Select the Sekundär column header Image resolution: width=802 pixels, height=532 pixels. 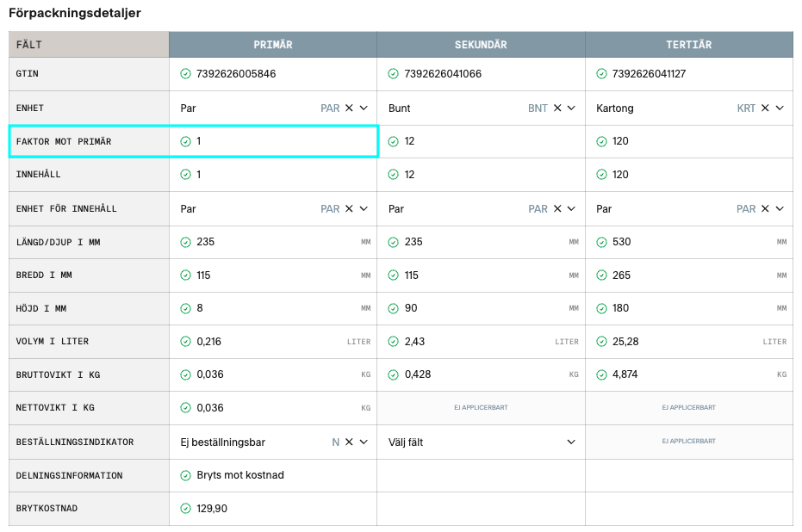481,45
